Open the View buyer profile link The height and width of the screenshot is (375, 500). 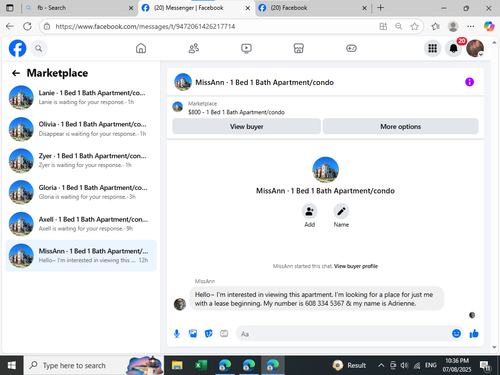pos(356,266)
